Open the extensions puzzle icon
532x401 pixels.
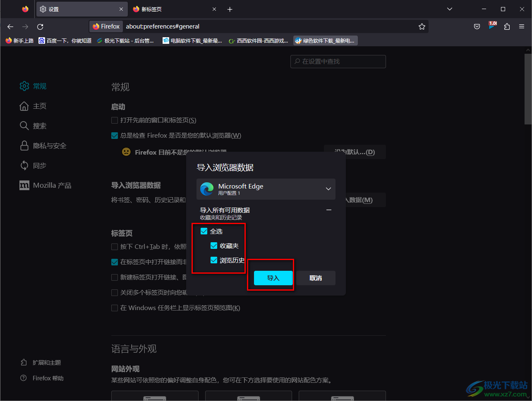507,26
